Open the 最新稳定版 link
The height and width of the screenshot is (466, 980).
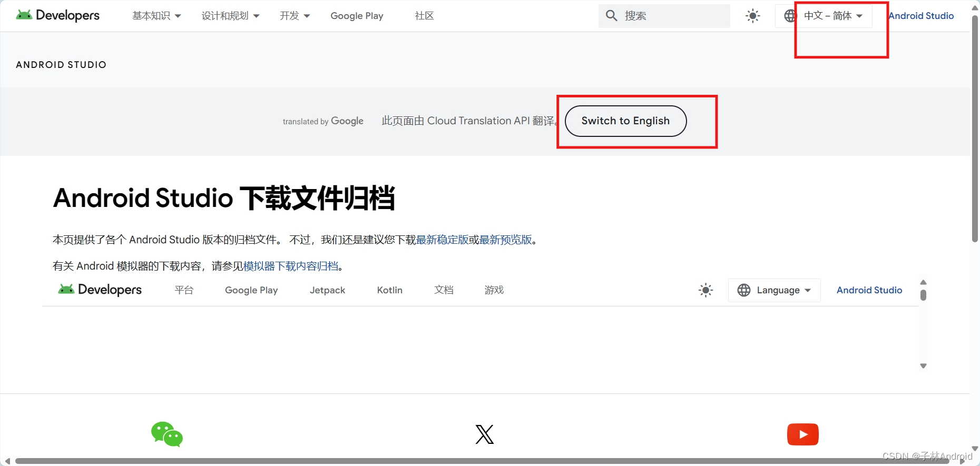pos(442,240)
